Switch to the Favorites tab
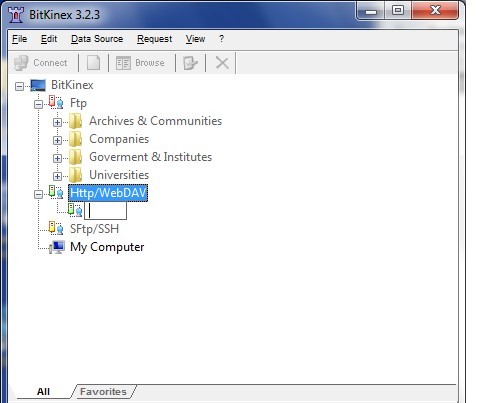491x403 pixels. [103, 391]
